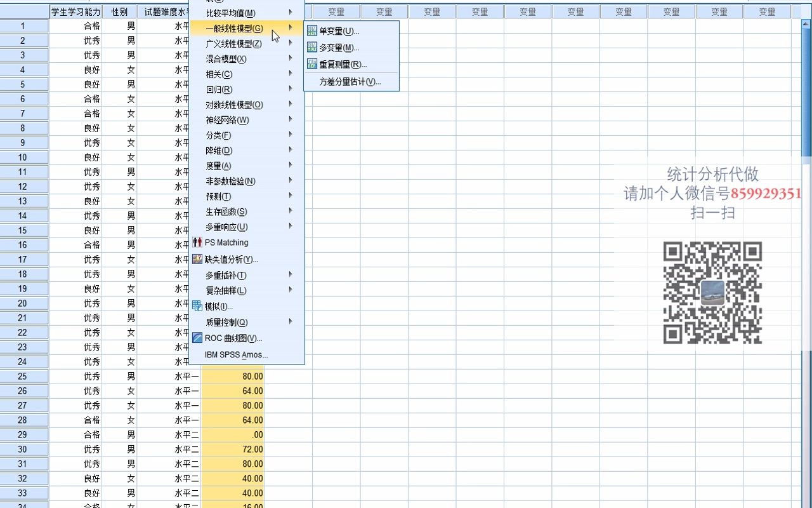Select the 性别 column header
812x508 pixels.
(119, 11)
